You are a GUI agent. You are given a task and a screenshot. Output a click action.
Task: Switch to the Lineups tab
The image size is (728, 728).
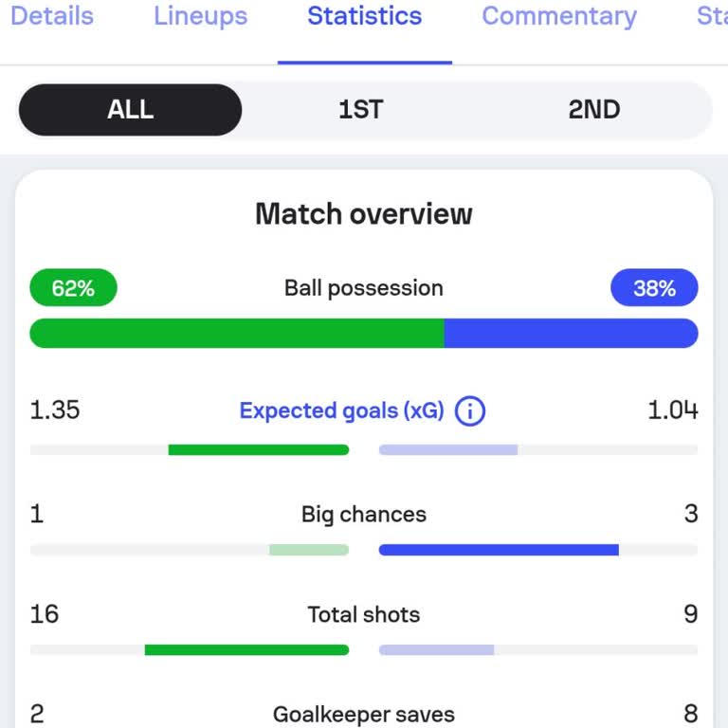pos(200,17)
